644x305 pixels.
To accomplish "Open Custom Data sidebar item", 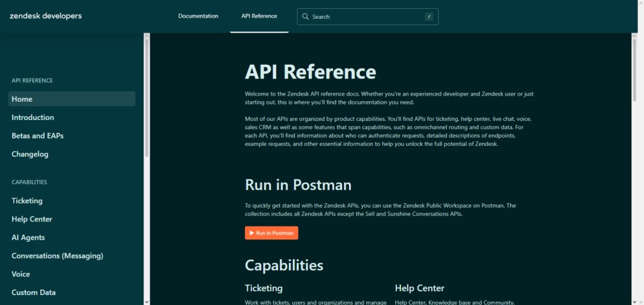I will [34, 292].
